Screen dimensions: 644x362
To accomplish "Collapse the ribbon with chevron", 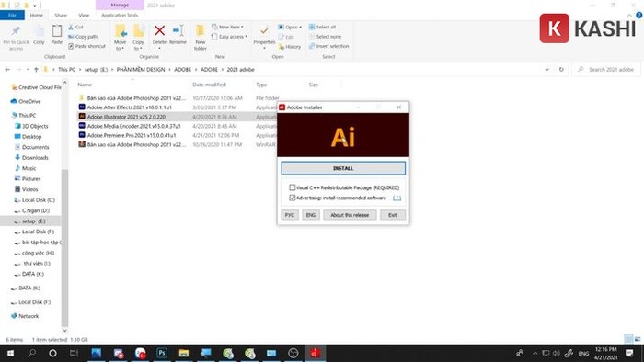I will (629, 16).
